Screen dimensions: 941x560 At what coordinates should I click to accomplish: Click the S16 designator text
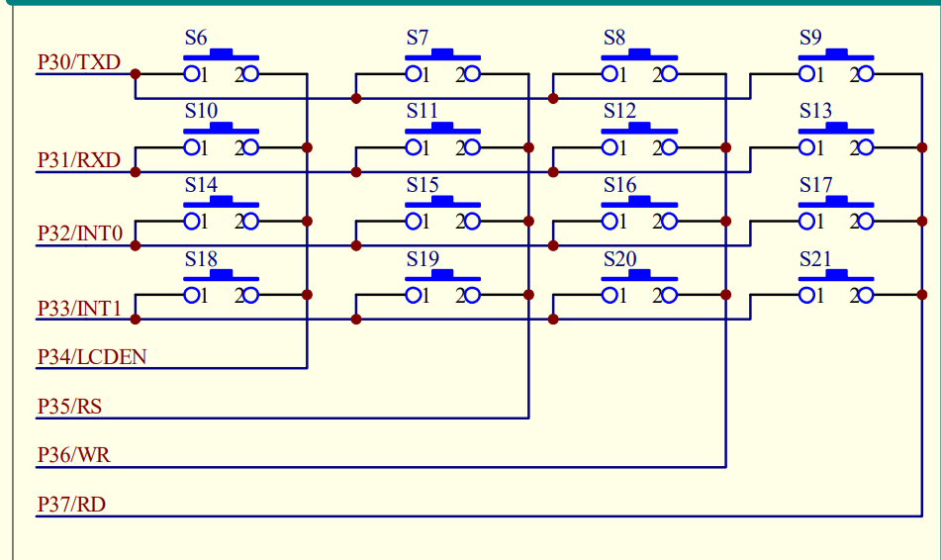[619, 184]
